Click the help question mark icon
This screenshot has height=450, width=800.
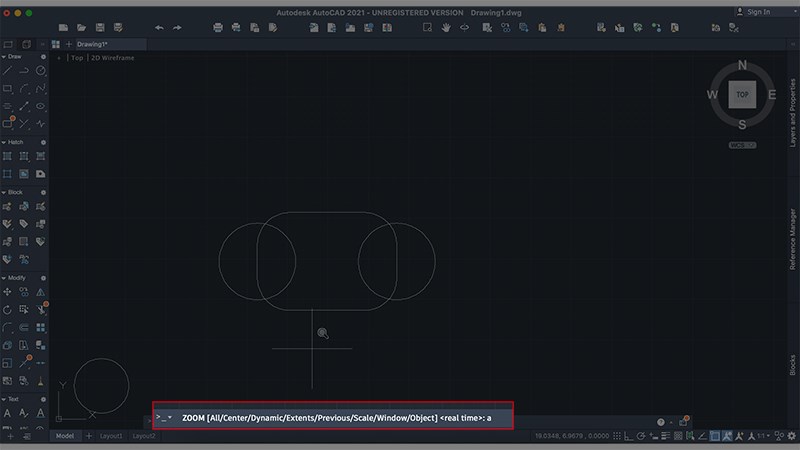661,422
